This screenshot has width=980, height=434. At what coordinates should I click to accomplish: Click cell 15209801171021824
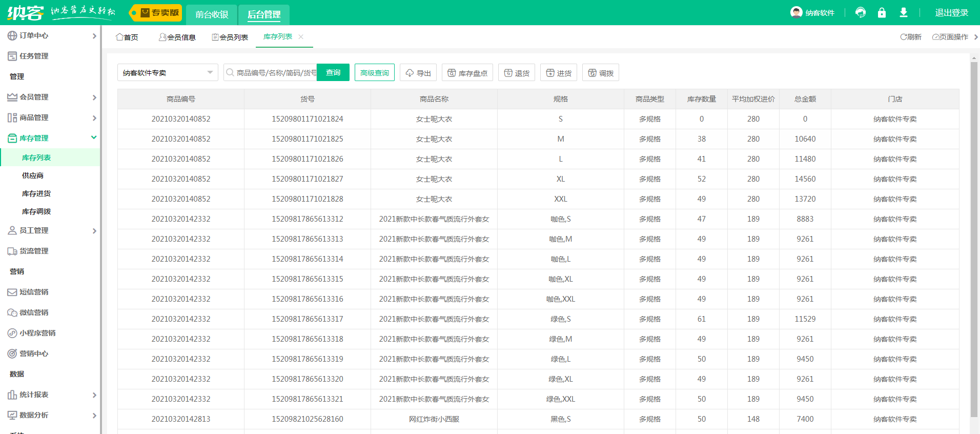click(308, 119)
